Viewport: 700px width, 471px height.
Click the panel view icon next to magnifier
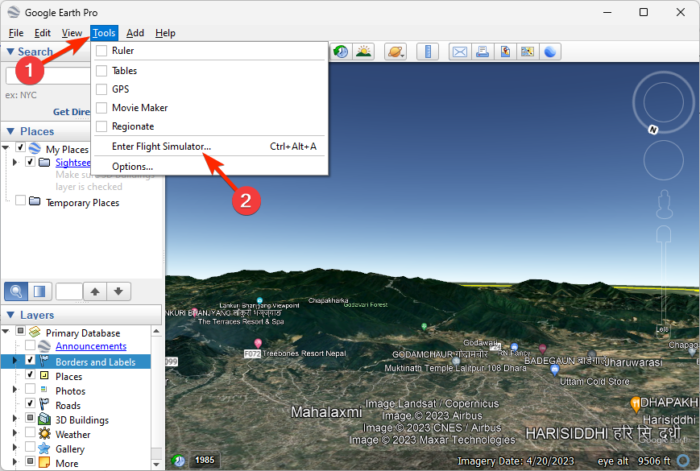[40, 292]
